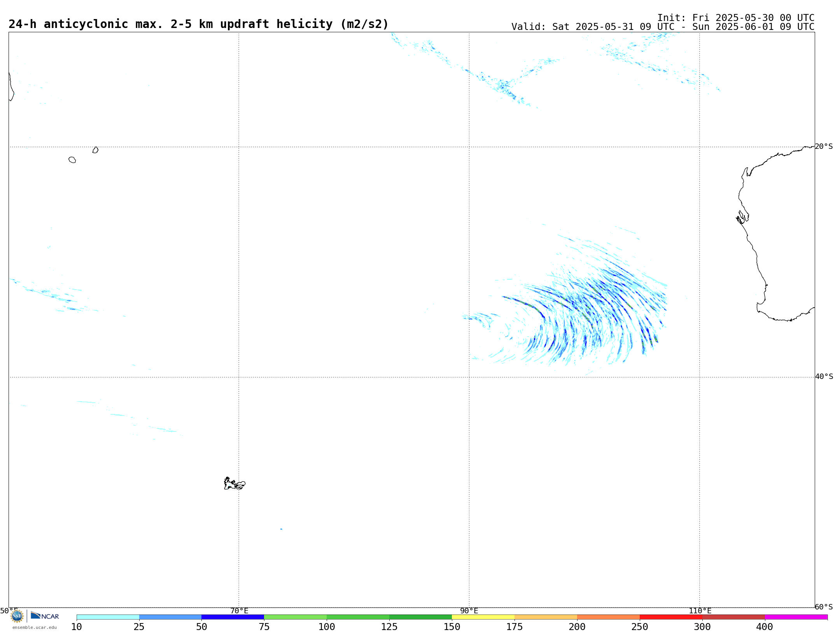Click the orange 200-250 color segment
This screenshot has width=840, height=632.
pos(608,617)
